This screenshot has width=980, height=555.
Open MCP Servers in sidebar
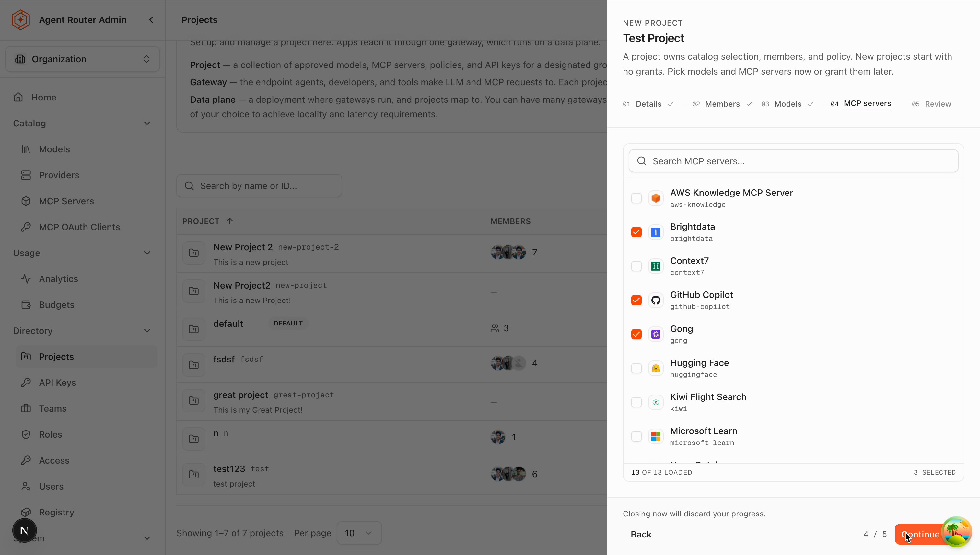(66, 201)
